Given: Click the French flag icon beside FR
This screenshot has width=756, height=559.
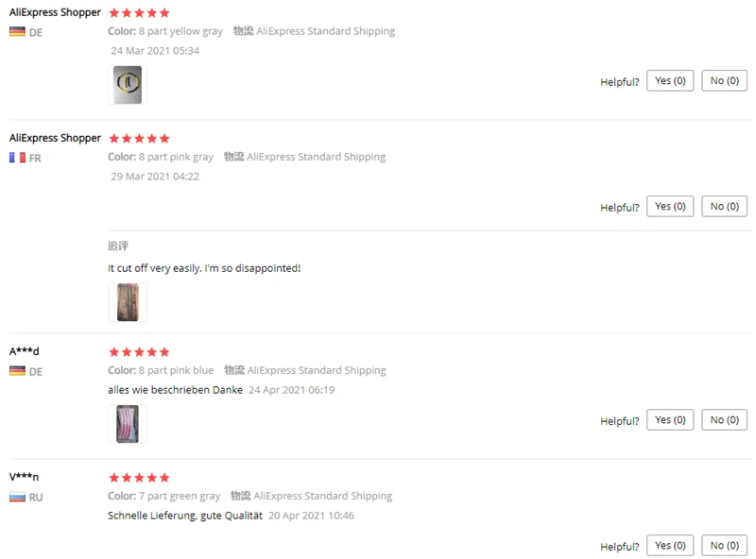Looking at the screenshot, I should (17, 158).
